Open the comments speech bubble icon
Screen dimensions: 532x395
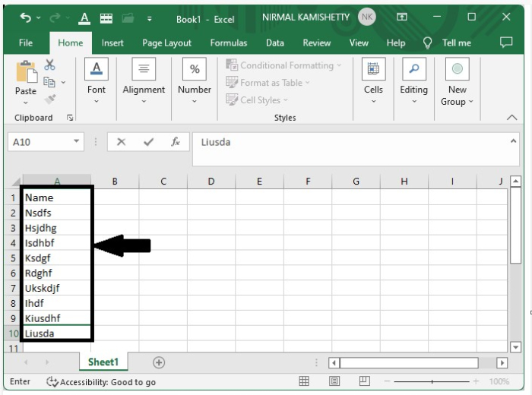[x=506, y=43]
